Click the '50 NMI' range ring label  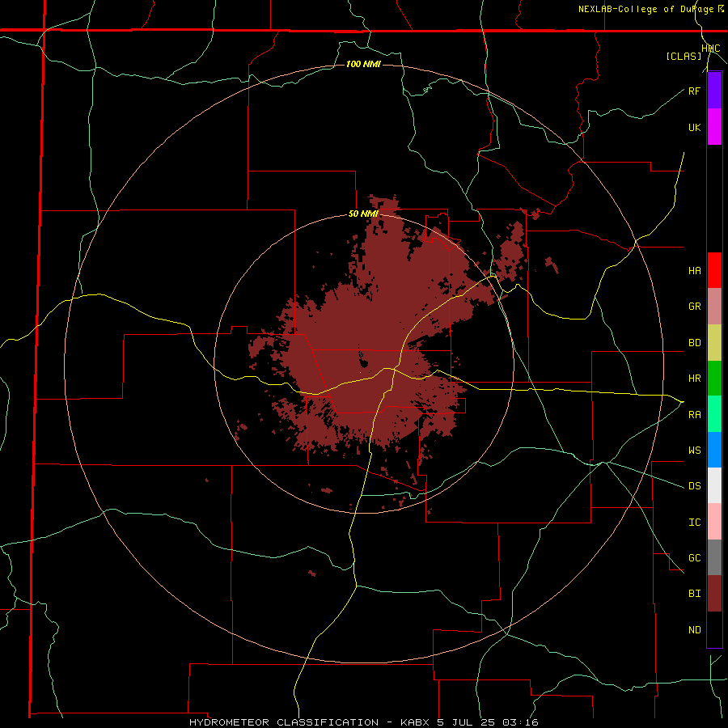pyautogui.click(x=363, y=214)
